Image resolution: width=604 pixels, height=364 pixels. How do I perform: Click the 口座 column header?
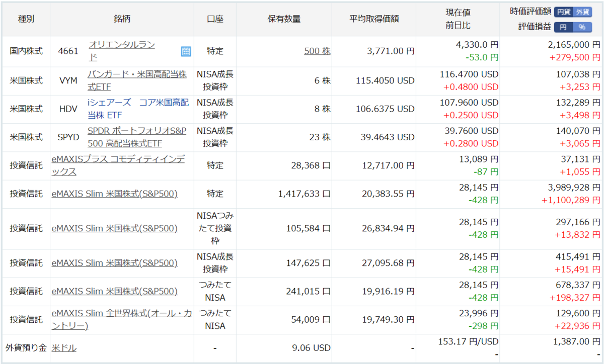point(215,19)
